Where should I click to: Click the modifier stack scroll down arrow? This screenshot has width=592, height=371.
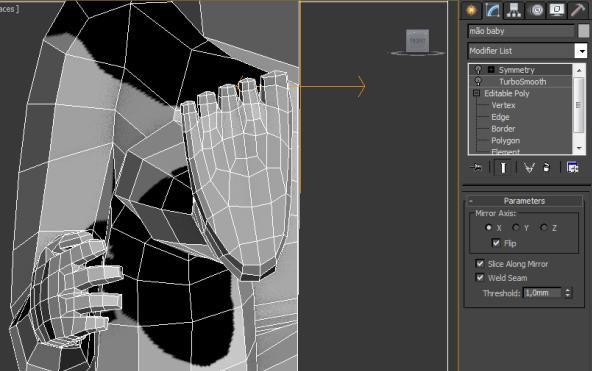coord(579,148)
